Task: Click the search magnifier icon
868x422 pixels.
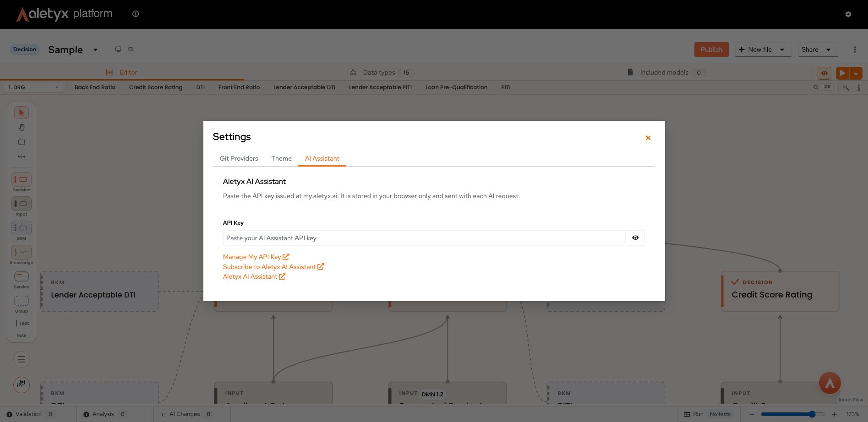Action: point(816,87)
